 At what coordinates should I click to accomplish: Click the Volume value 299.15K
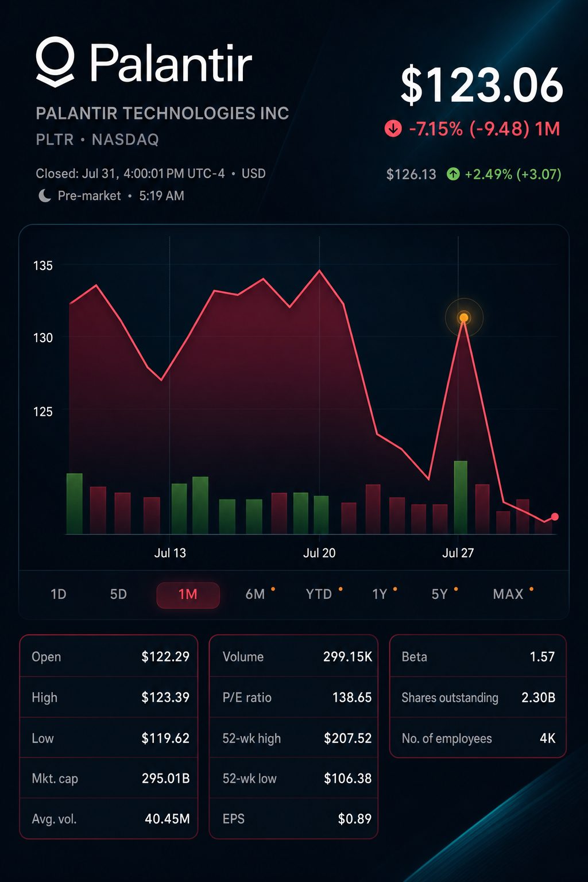(347, 657)
